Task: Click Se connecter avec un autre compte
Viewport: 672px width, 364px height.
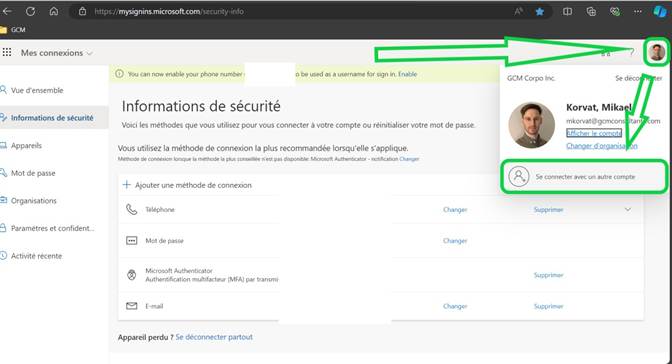Action: (584, 177)
